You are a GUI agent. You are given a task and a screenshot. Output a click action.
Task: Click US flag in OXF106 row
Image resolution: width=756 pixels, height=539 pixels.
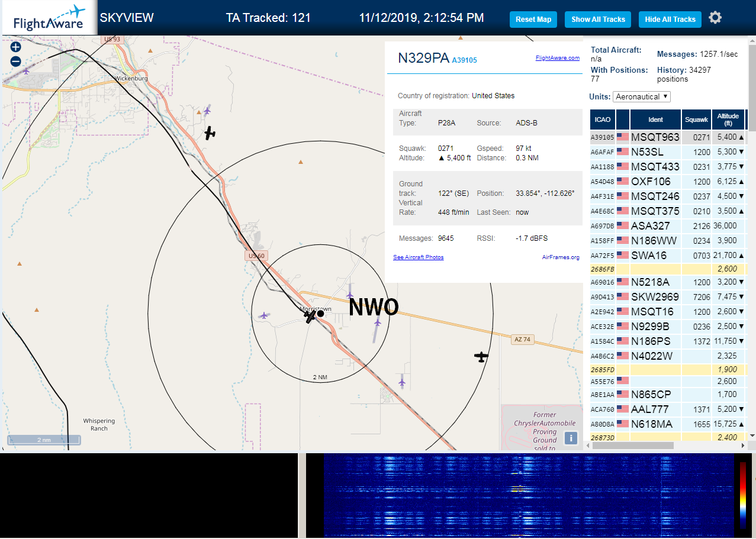point(623,182)
